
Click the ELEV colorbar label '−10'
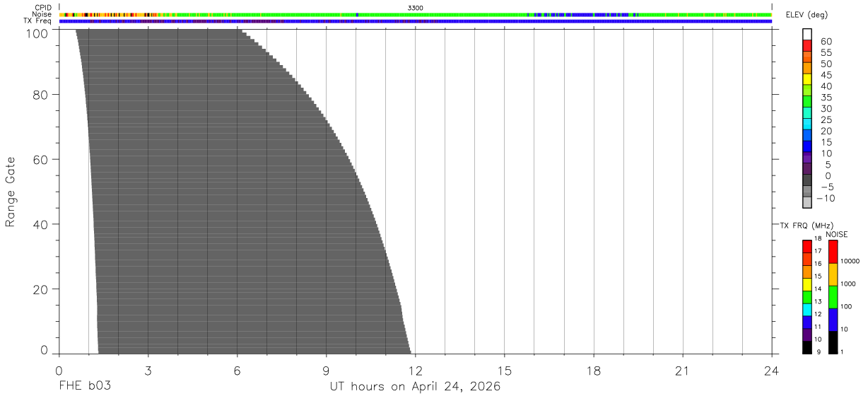click(x=824, y=198)
